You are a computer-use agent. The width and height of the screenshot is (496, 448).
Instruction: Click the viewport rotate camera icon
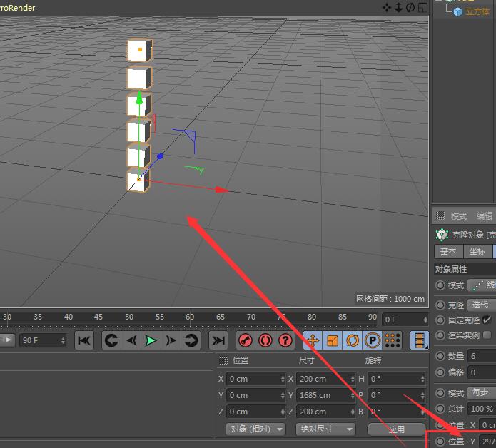pos(410,7)
